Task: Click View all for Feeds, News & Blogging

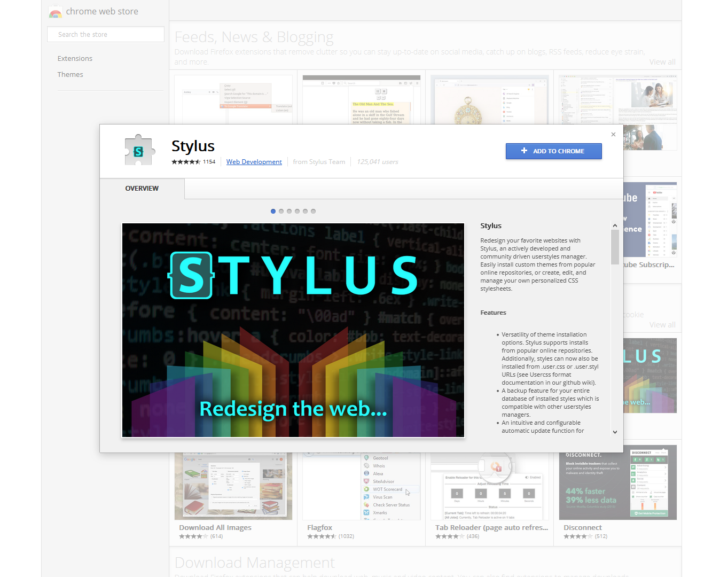Action: point(662,62)
